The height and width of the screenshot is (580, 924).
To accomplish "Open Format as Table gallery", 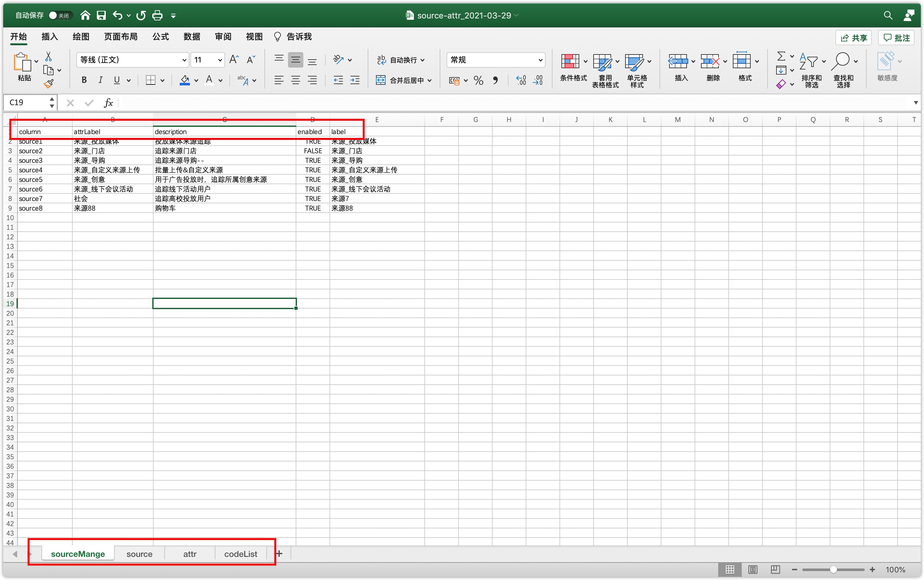I will [605, 70].
